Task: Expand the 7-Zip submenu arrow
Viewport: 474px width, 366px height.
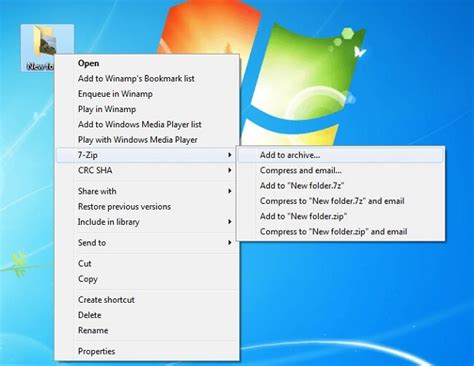Action: pyautogui.click(x=229, y=155)
